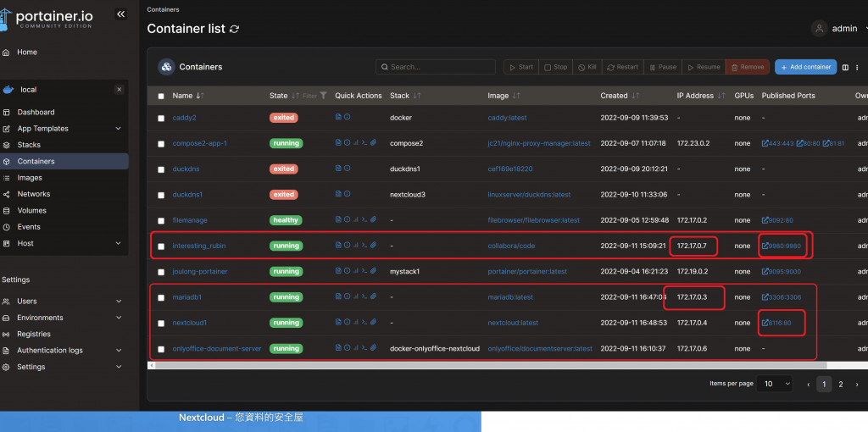Open the stats icon for nextcloud1
The image size is (868, 432).
356,322
